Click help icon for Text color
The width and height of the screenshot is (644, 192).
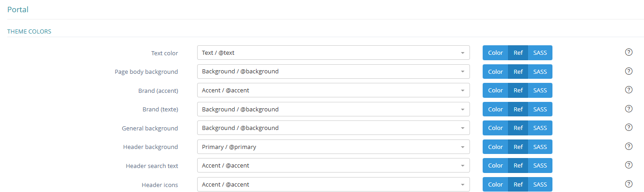tap(629, 52)
